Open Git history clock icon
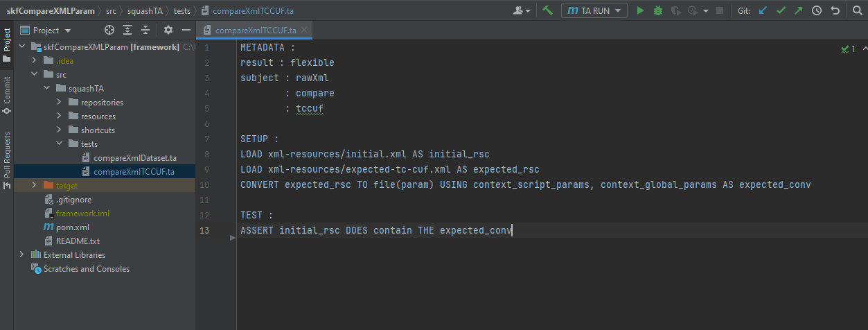The width and height of the screenshot is (868, 330). (x=817, y=10)
